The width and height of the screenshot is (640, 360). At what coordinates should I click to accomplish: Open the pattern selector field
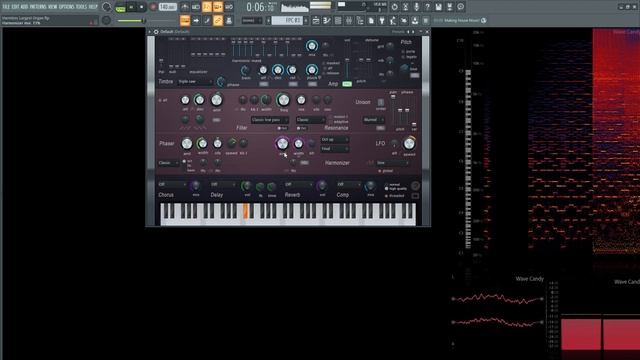point(287,20)
